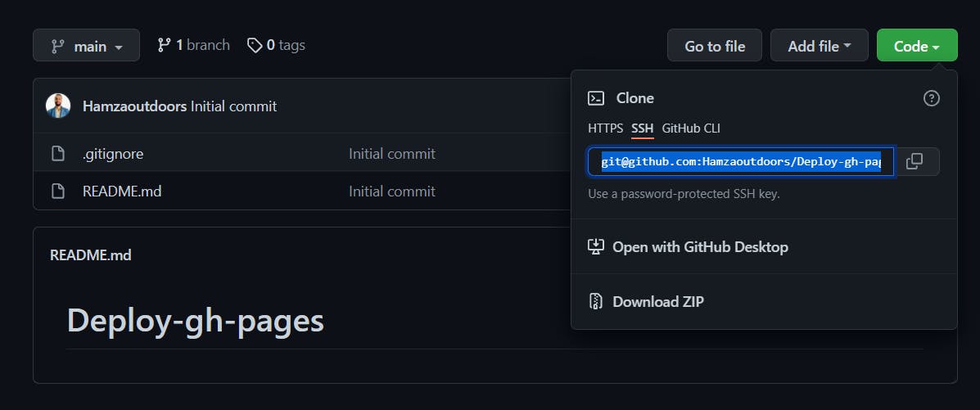Click the file icon next to .gitignore
Image resolution: width=980 pixels, height=410 pixels.
tap(57, 154)
